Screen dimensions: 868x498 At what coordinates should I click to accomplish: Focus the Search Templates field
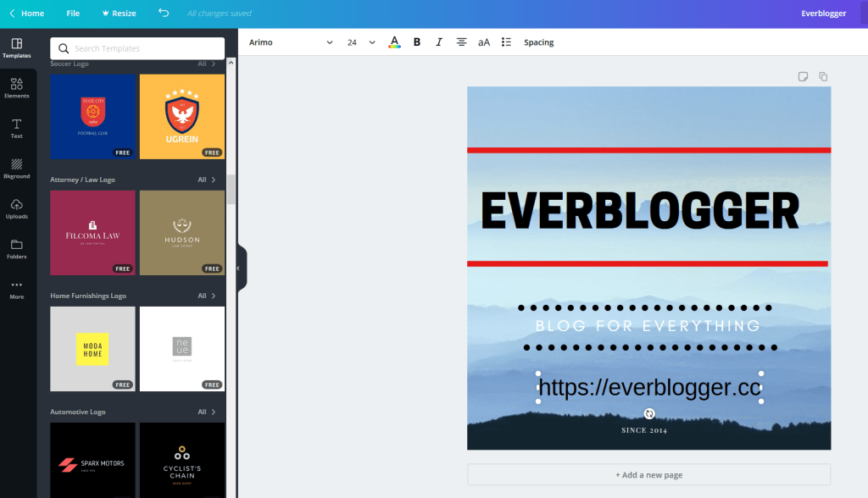coord(137,48)
